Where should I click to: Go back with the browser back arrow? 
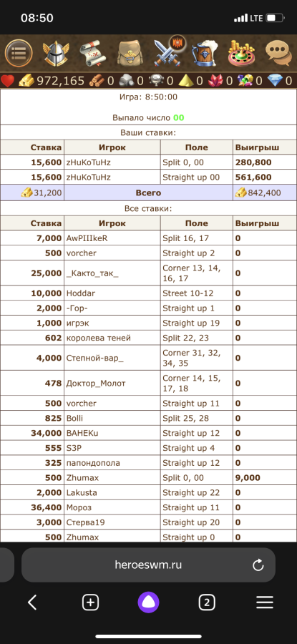[x=32, y=602]
